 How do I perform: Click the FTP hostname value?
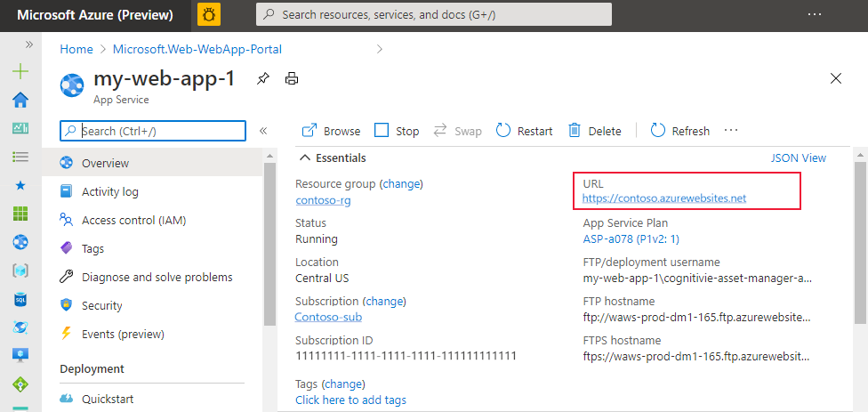point(697,318)
